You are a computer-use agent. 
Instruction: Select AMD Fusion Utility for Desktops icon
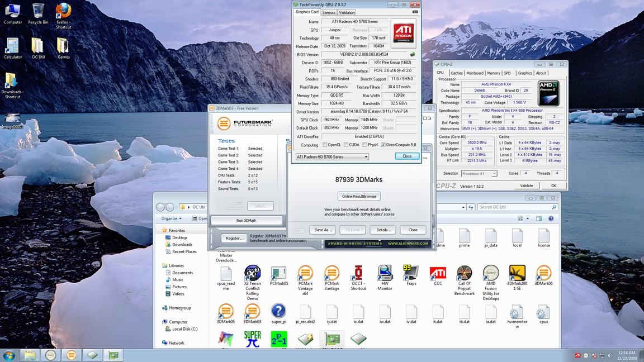[x=491, y=283]
